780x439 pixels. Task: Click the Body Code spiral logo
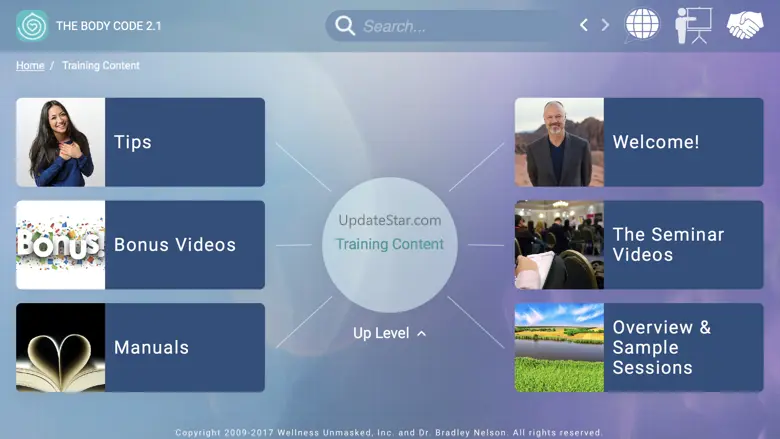pos(32,26)
